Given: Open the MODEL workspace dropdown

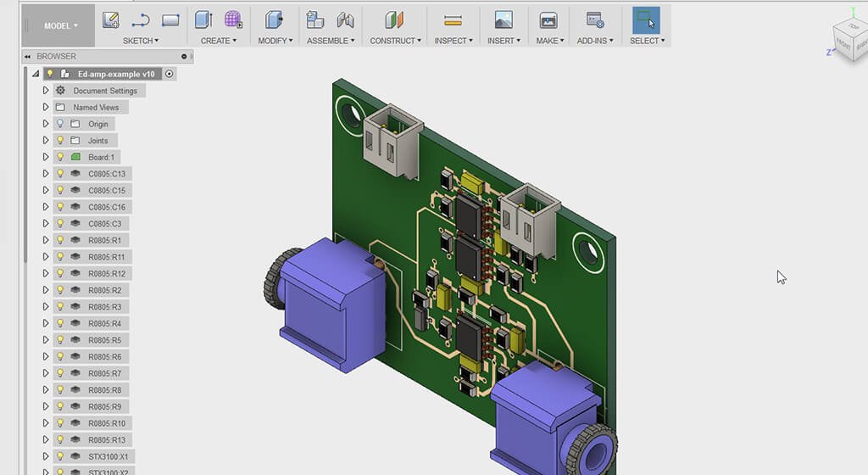Looking at the screenshot, I should [x=58, y=25].
